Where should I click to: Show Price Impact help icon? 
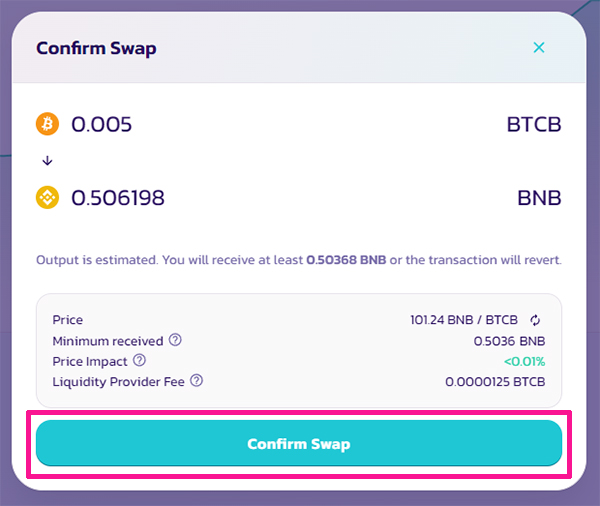(x=139, y=360)
